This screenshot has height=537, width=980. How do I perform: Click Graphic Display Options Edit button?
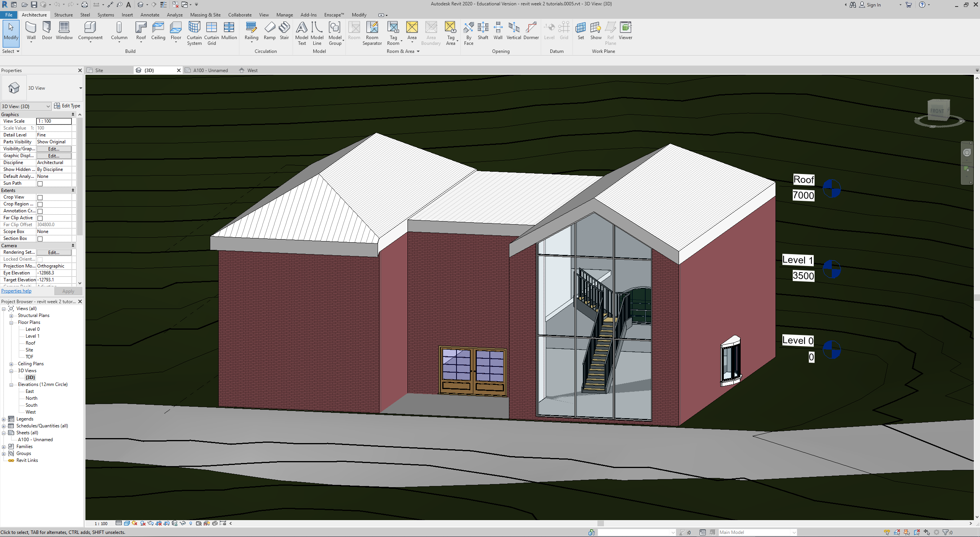coord(54,156)
